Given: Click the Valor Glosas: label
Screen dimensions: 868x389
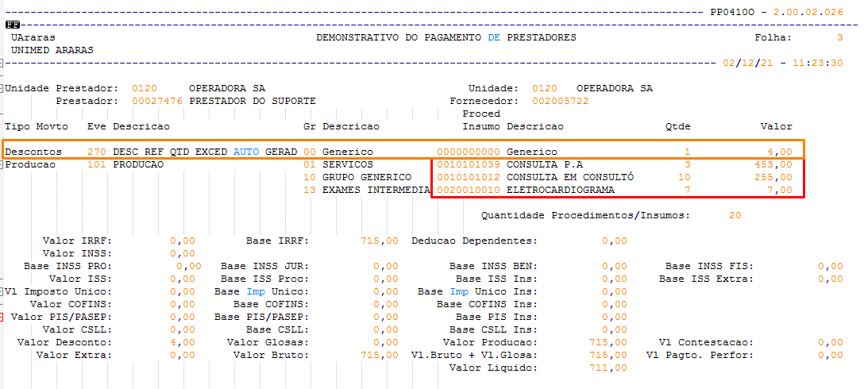Looking at the screenshot, I should [268, 342].
